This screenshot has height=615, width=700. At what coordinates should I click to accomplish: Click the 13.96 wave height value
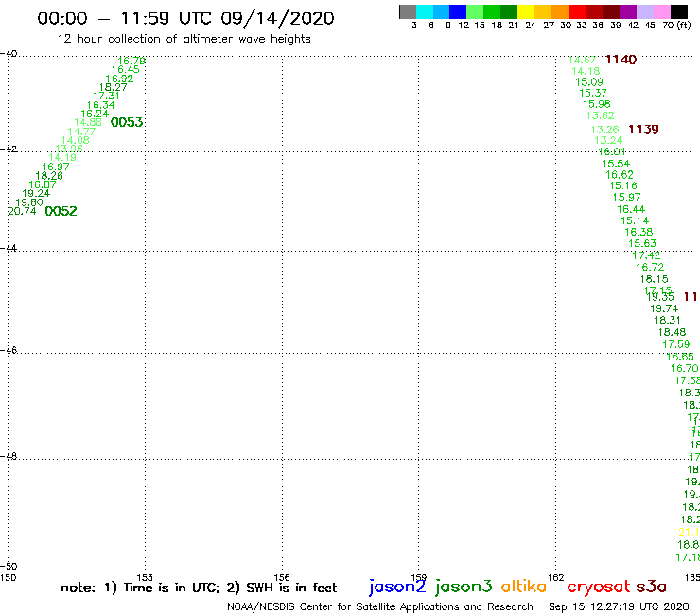(x=69, y=149)
